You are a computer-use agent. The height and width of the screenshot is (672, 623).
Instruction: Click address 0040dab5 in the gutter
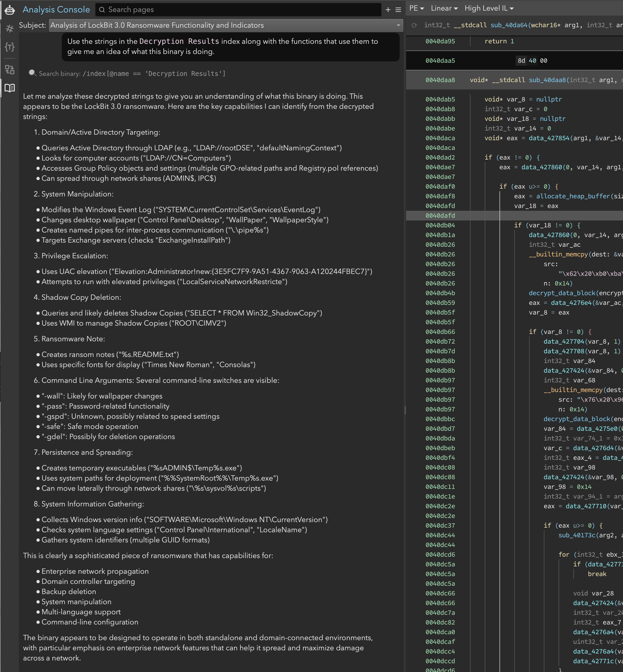pyautogui.click(x=440, y=99)
